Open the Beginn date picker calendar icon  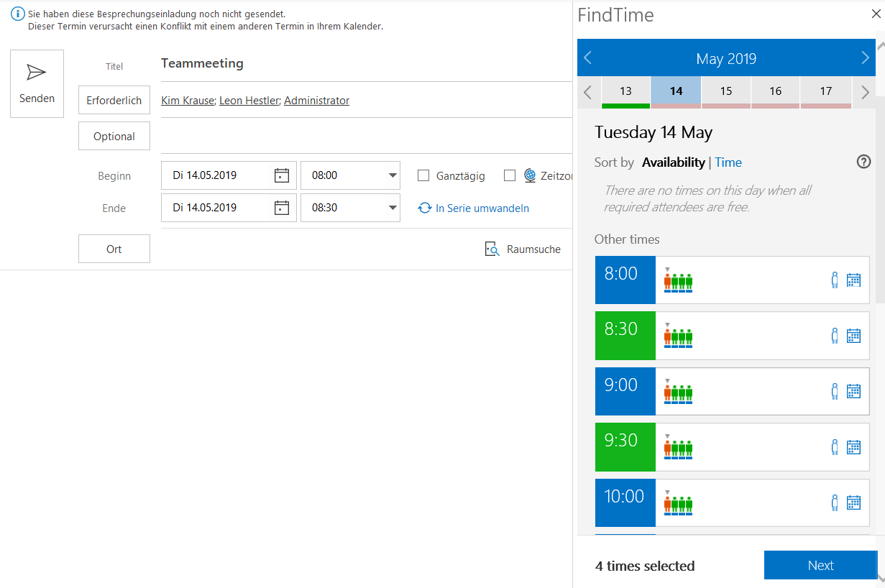point(283,175)
